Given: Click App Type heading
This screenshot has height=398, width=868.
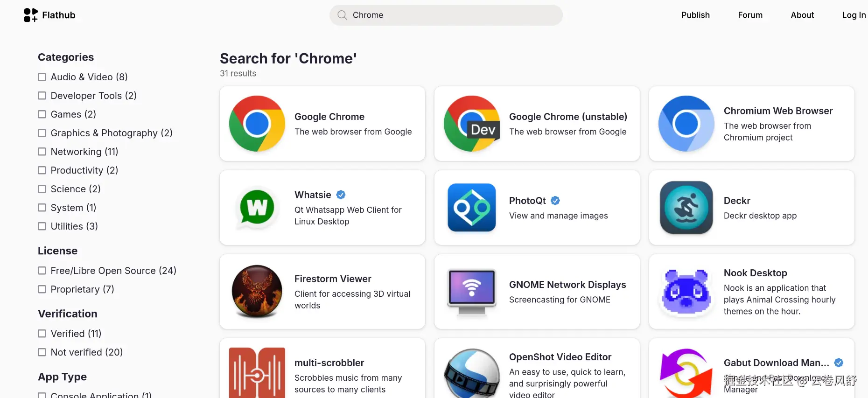Looking at the screenshot, I should click(x=62, y=377).
